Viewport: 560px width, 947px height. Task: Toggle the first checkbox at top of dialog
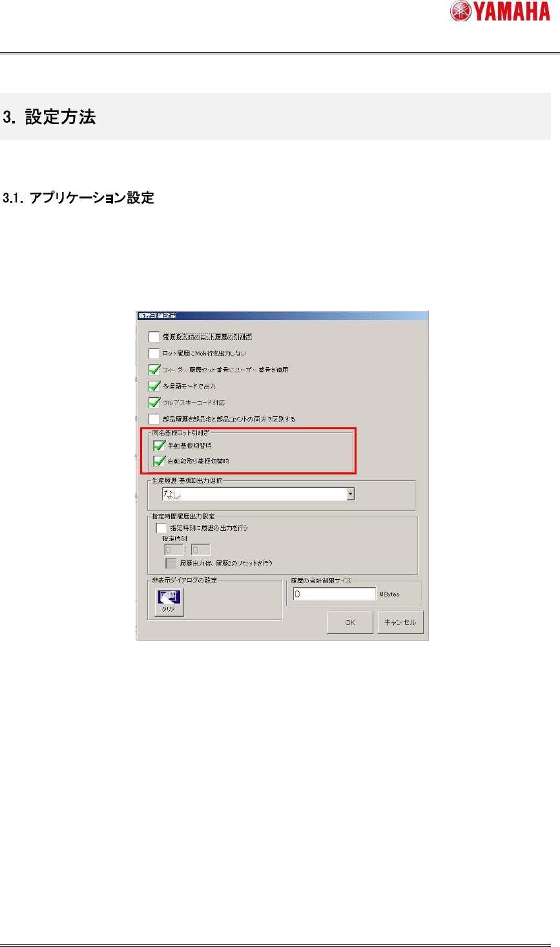point(154,337)
